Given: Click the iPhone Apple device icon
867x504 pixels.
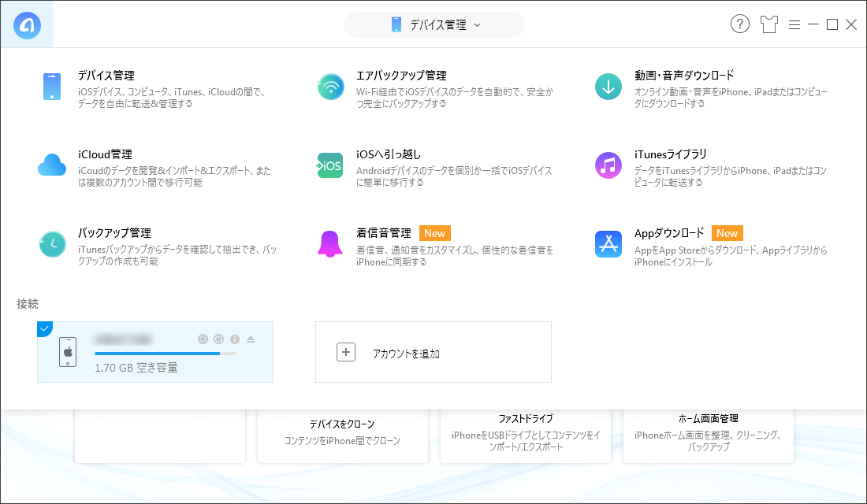Looking at the screenshot, I should (x=68, y=352).
